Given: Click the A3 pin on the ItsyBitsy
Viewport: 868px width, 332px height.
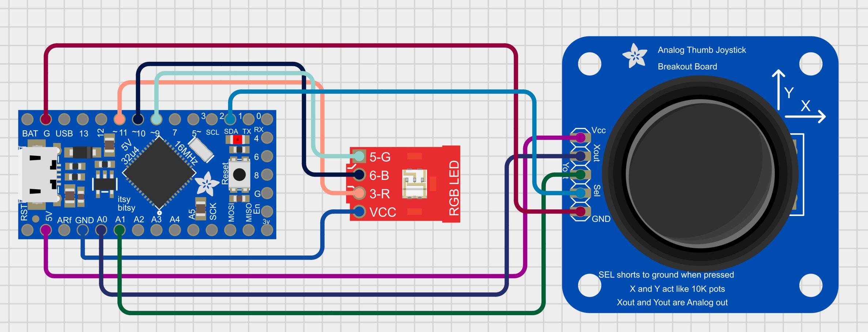Looking at the screenshot, I should coord(156,230).
